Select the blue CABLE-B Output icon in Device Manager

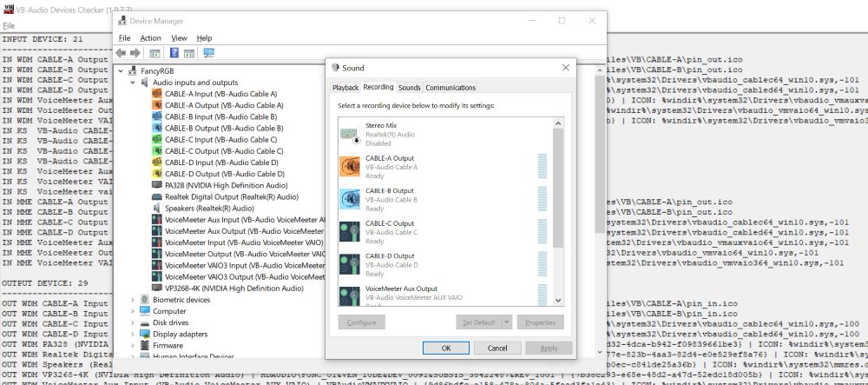tap(156, 129)
